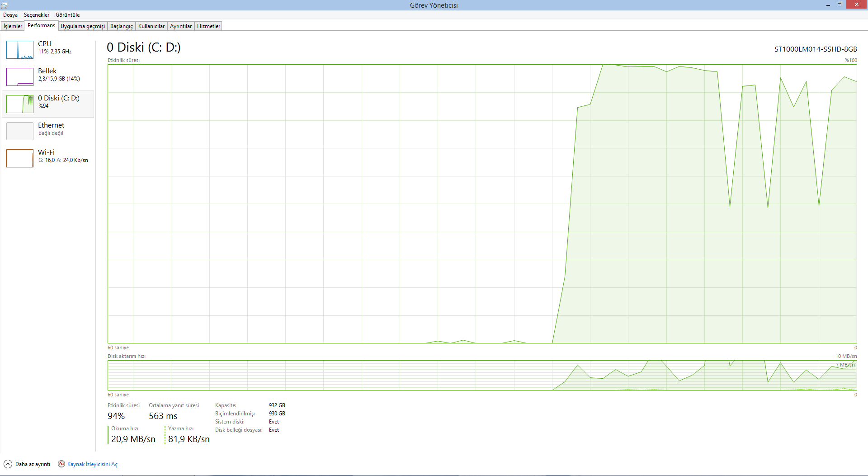Click the 930 GB formatted value
868x476 pixels.
pyautogui.click(x=277, y=414)
